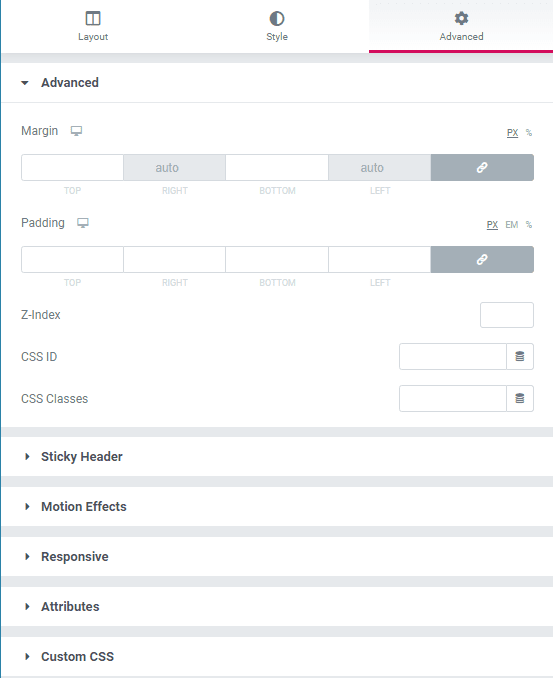Click the Padding responsive desktop icon
The height and width of the screenshot is (678, 553).
tap(83, 223)
